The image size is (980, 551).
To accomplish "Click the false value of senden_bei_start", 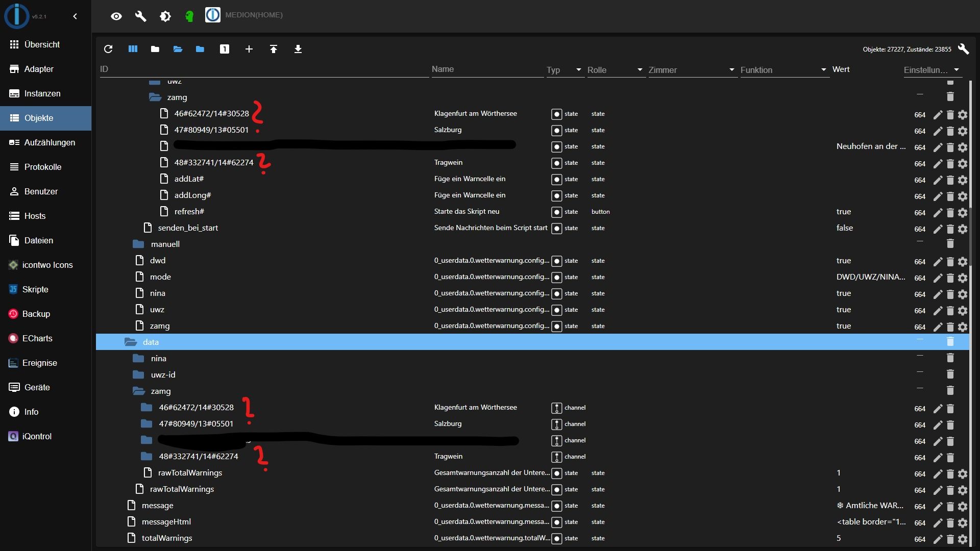I will click(845, 228).
